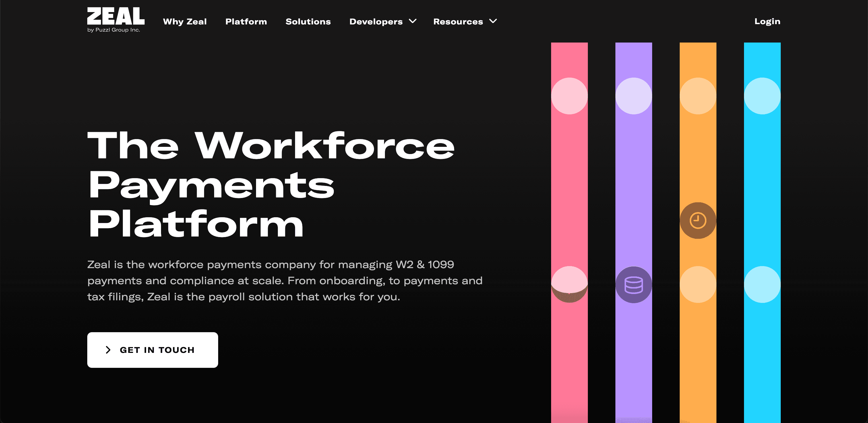Image resolution: width=868 pixels, height=423 pixels.
Task: Click top circle on pink bar
Action: pyautogui.click(x=569, y=96)
